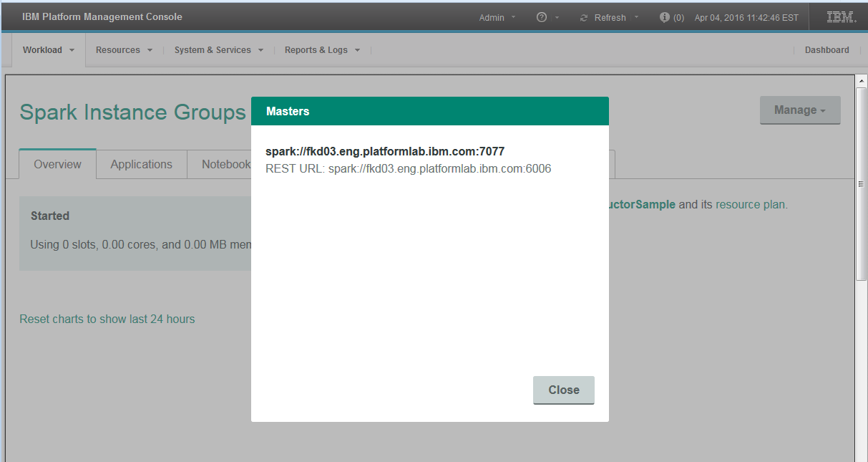Image resolution: width=868 pixels, height=462 pixels.
Task: Click System & Services dropdown arrow
Action: [260, 50]
